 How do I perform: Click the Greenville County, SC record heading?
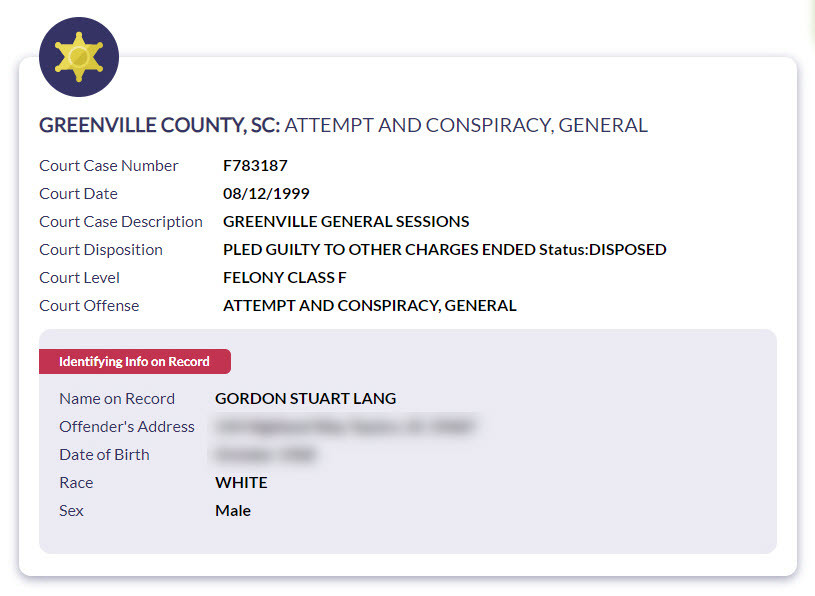[x=343, y=125]
